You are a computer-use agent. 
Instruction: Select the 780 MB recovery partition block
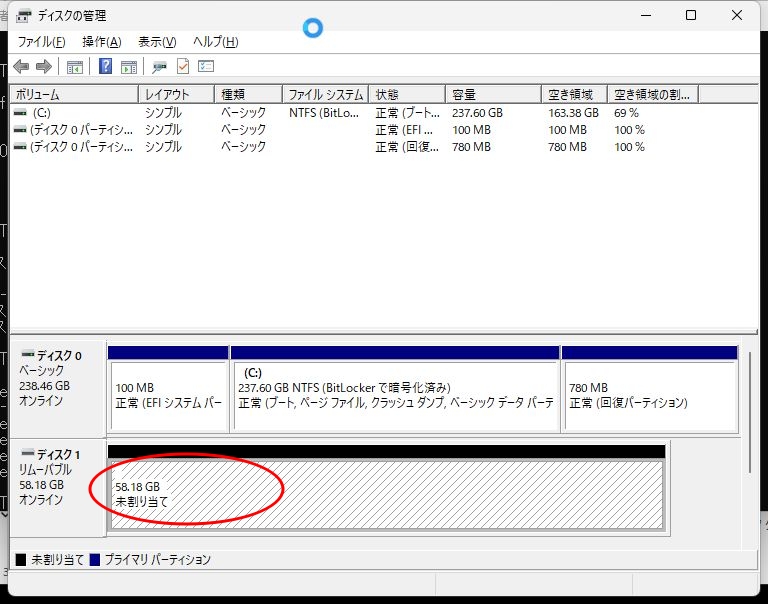coord(650,389)
